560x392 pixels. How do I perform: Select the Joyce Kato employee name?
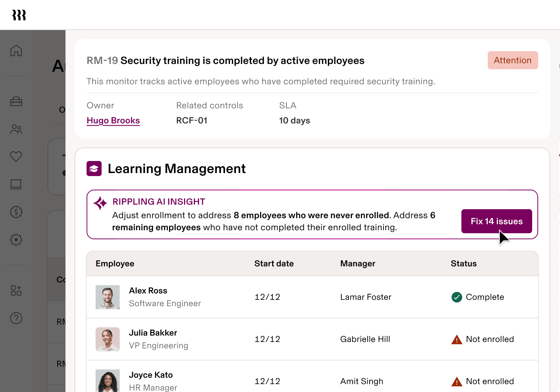click(151, 375)
